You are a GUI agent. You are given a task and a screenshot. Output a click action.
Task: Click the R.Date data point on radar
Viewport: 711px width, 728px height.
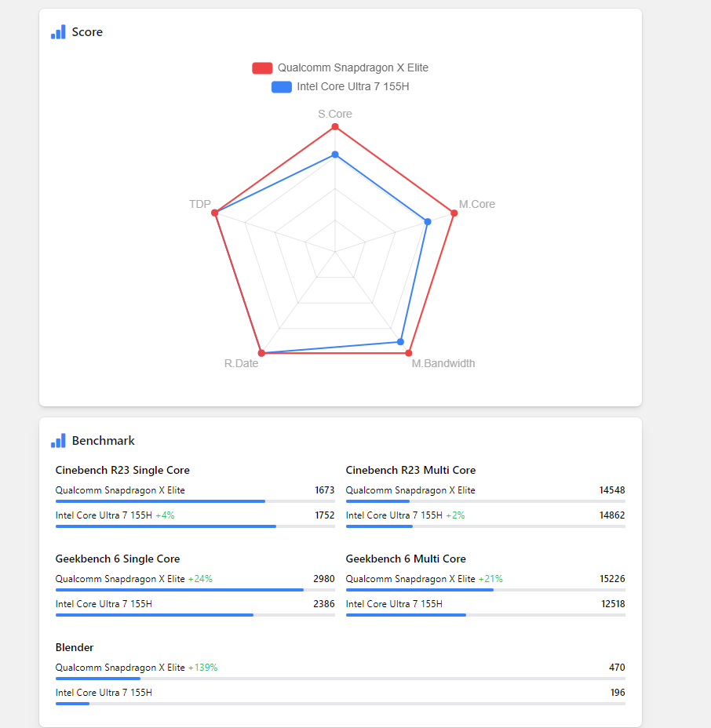261,353
